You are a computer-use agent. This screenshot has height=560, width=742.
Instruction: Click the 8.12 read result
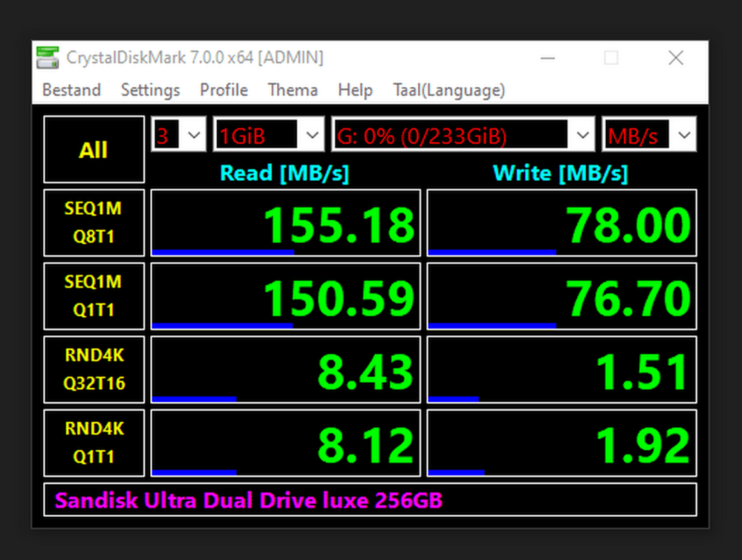coord(286,442)
